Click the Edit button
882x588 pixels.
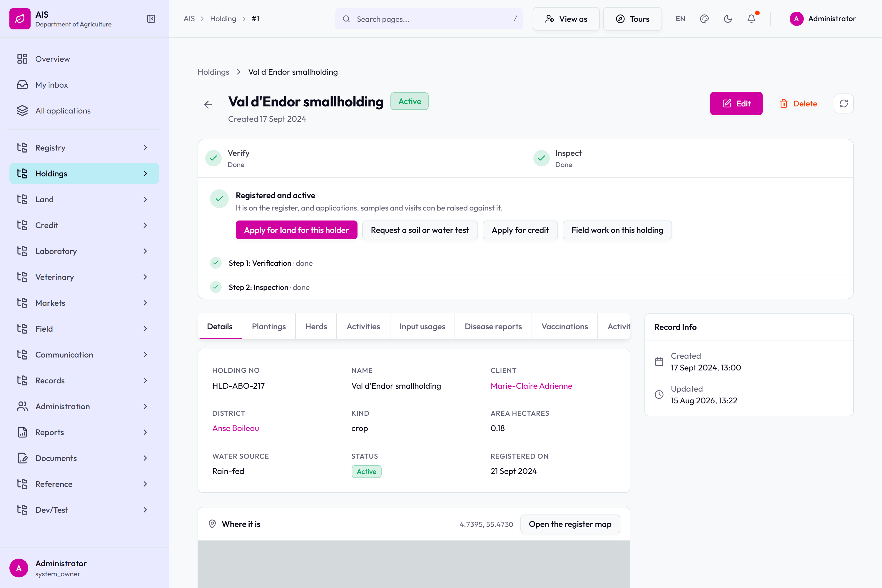click(x=736, y=103)
